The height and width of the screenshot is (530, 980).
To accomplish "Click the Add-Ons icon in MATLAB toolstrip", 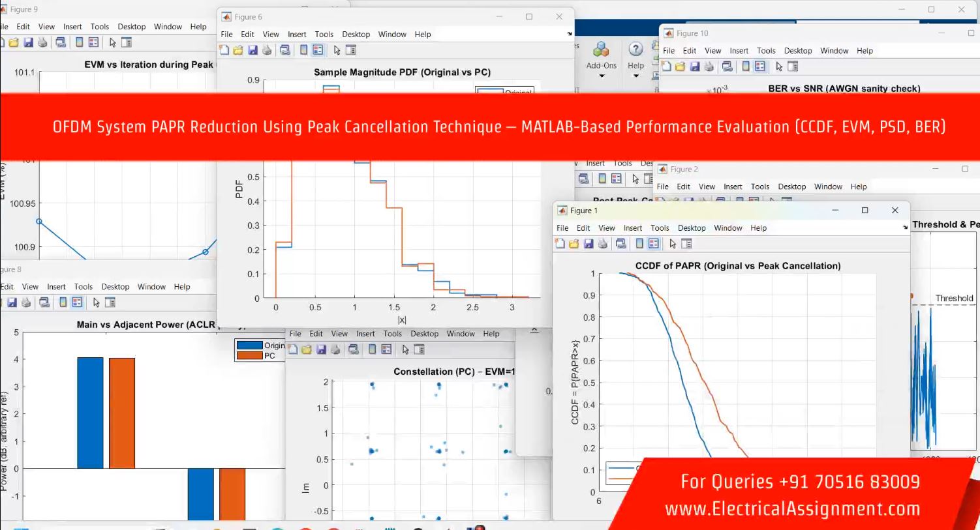I will (601, 50).
